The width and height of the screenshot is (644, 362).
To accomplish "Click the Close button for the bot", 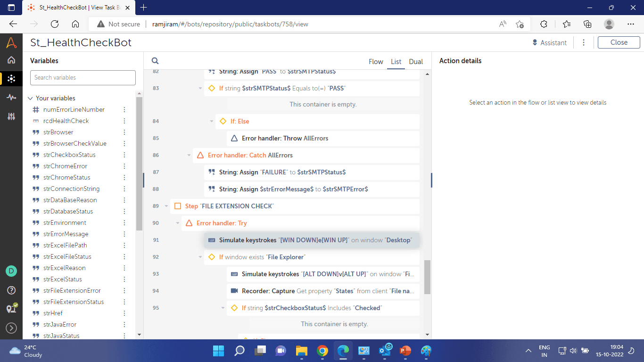I will click(619, 42).
